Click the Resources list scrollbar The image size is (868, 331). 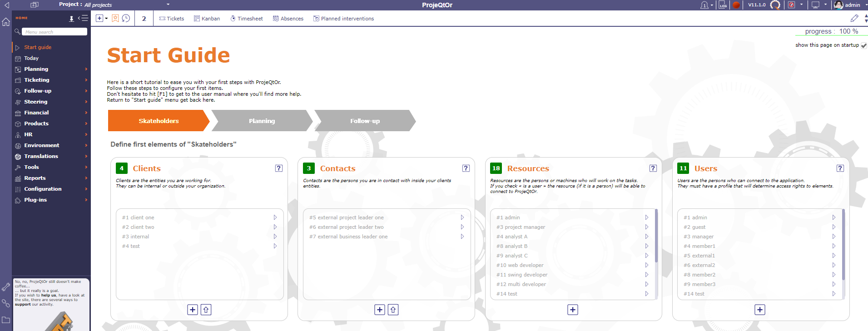pyautogui.click(x=656, y=236)
